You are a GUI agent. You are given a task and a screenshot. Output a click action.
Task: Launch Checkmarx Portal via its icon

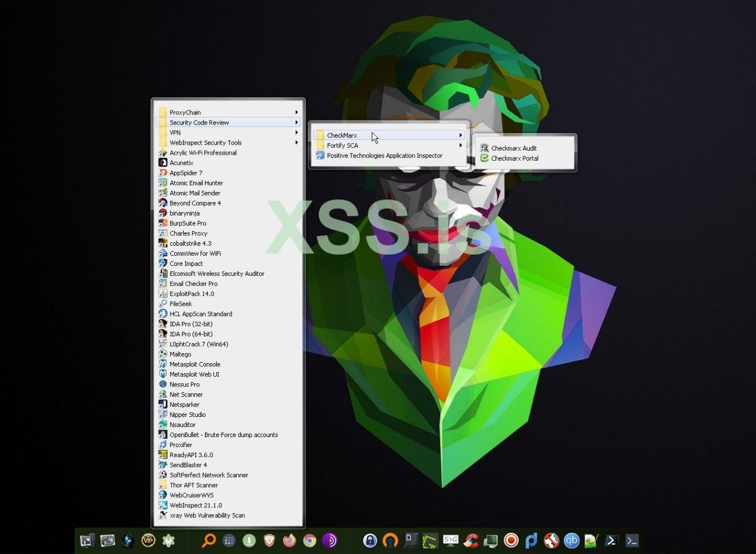(x=484, y=158)
